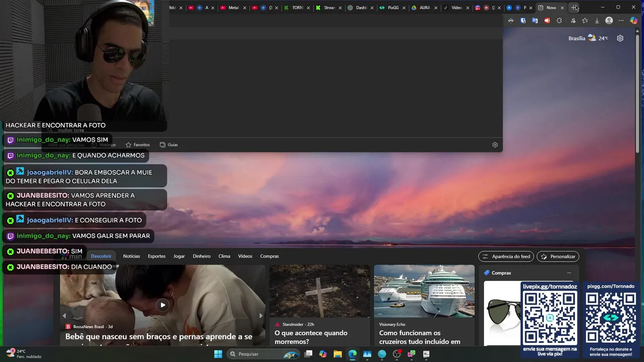Screen dimensions: 644x362
Task: Open the address dropdown panel settings gear
Action: point(495,145)
